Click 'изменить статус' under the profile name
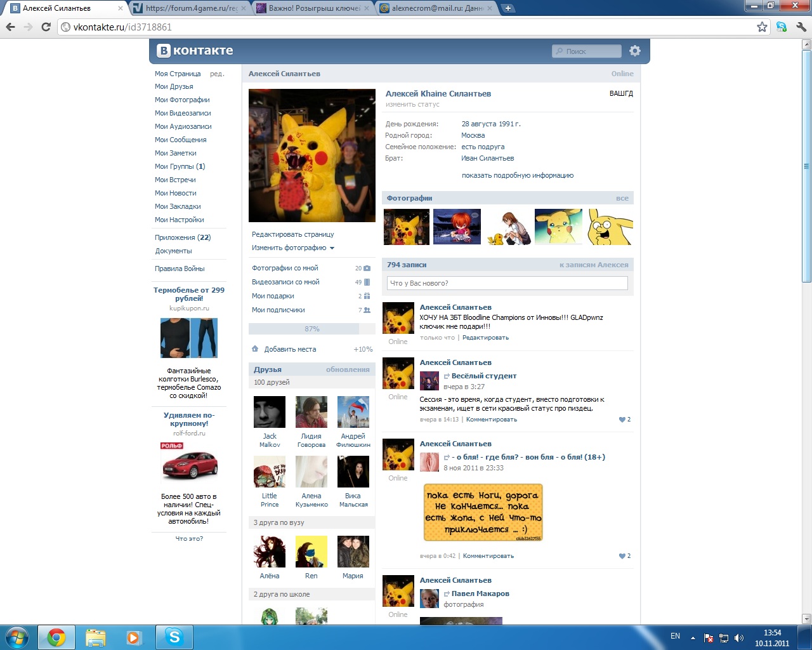Image resolution: width=812 pixels, height=650 pixels. (x=413, y=104)
